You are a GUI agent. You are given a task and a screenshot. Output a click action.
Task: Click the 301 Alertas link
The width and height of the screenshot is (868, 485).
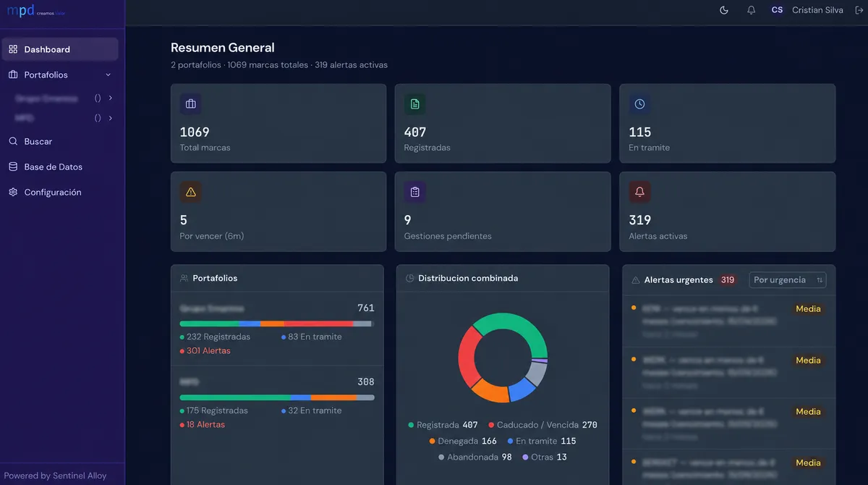point(205,350)
